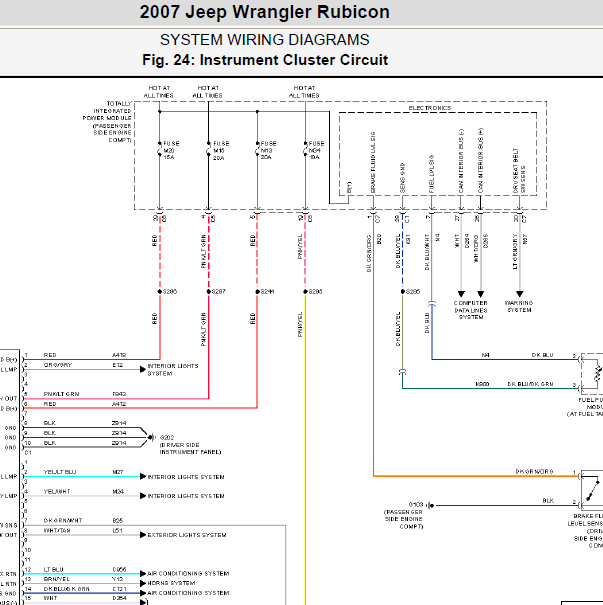
Task: Click the horizontal 'DK BLU/DK GRN' label near fuel pump module
Action: (530, 384)
